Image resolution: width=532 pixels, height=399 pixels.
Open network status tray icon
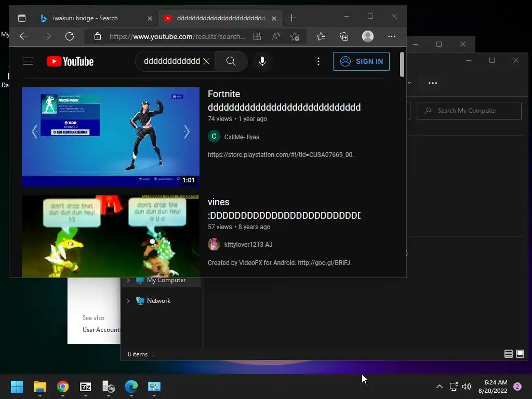(454, 387)
